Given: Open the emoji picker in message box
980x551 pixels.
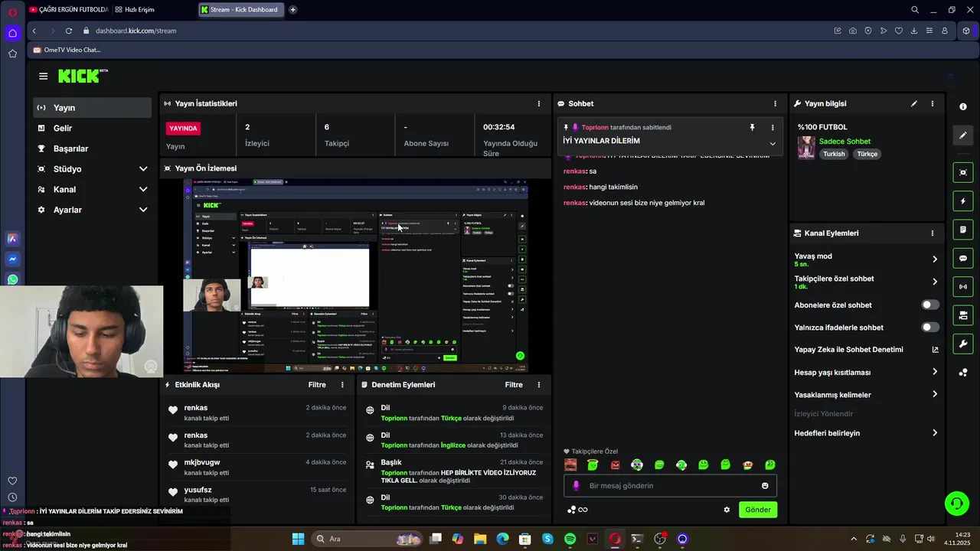Looking at the screenshot, I should [x=765, y=486].
